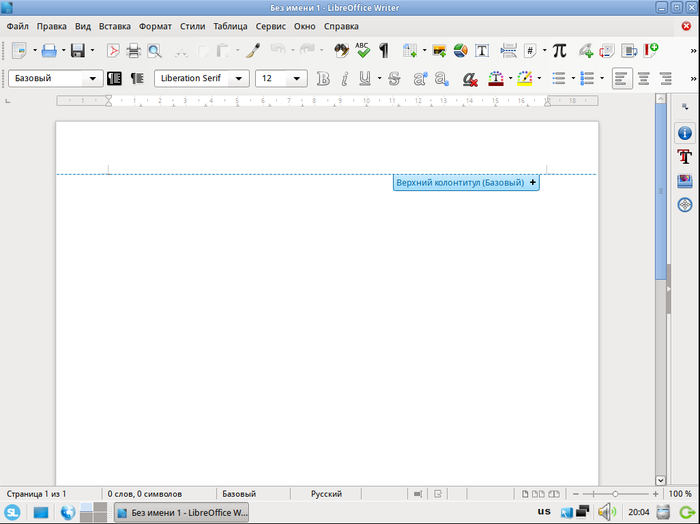Insert a chart from the toolbar
Screen dimensions: 700x524
460,50
